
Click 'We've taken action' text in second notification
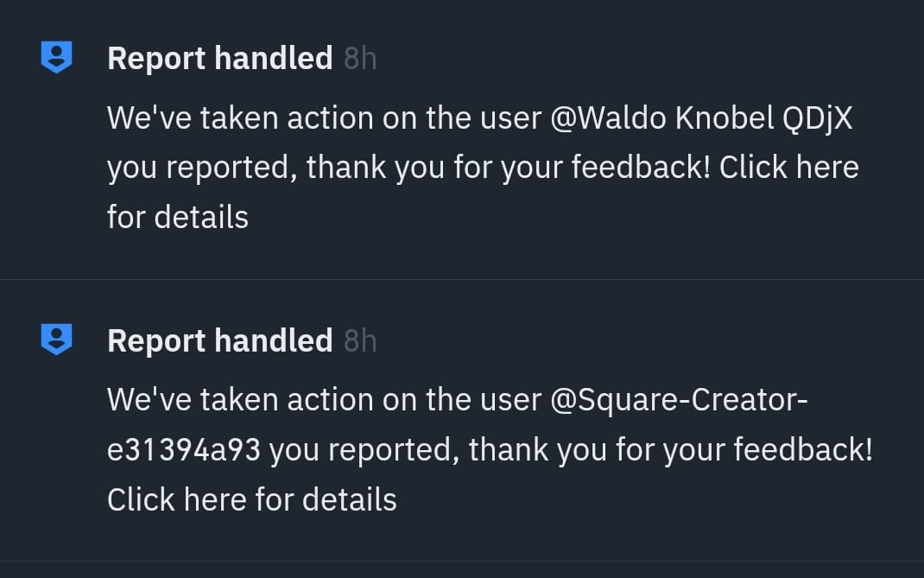pos(240,400)
